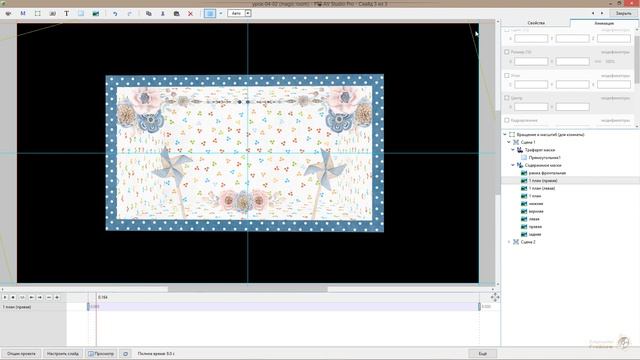Add keyframe with the plus button

[57, 298]
